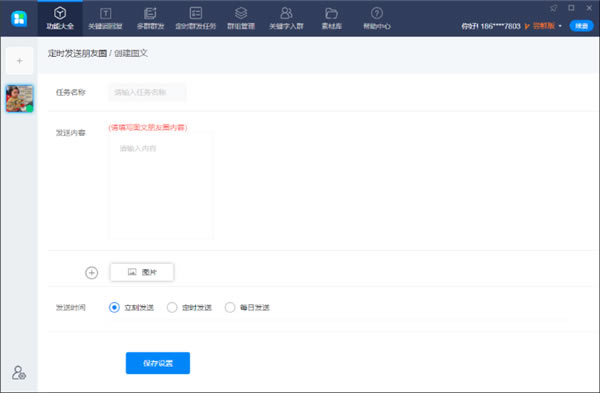Screen dimensions: 600x393
Task: Open the 定时群发任务 tab
Action: click(196, 18)
